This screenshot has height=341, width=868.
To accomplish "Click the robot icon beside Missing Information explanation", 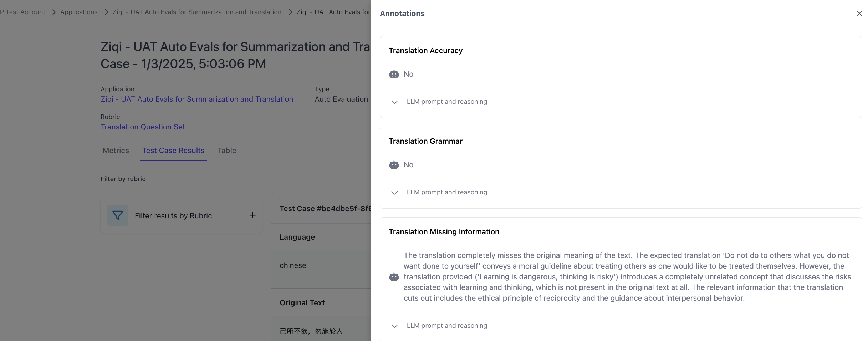I will [394, 277].
